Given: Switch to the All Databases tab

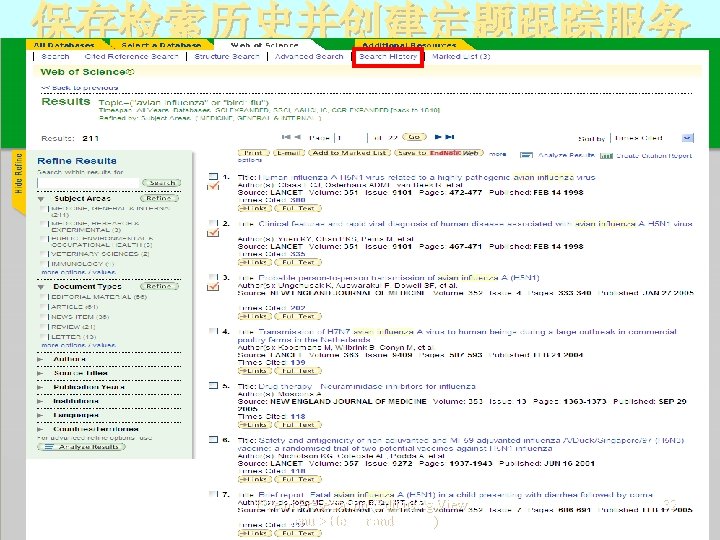Looking at the screenshot, I should click(x=64, y=45).
